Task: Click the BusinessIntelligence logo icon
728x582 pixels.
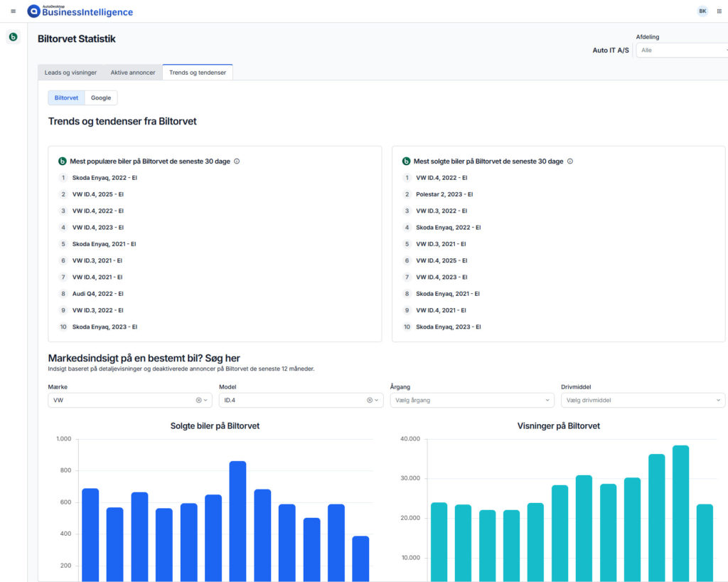Action: [34, 11]
